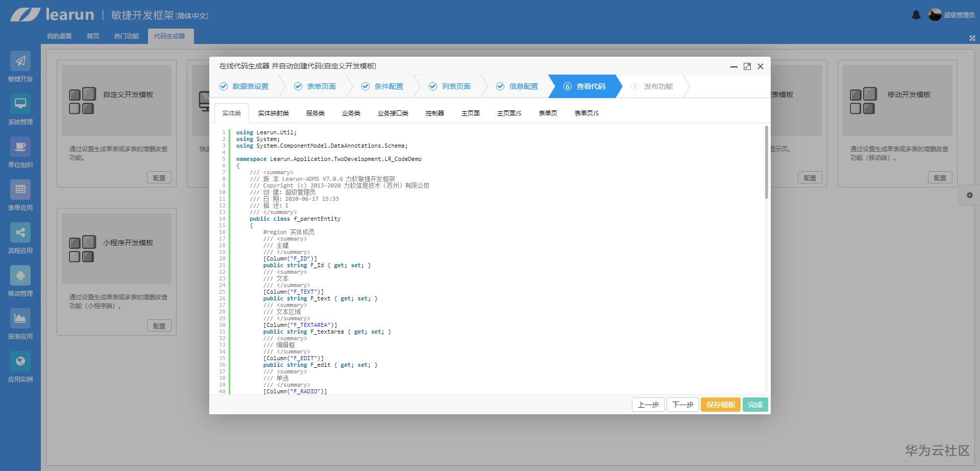The image size is (980, 471).
Task: Click the "using Learun.Util;" line
Action: coord(266,132)
